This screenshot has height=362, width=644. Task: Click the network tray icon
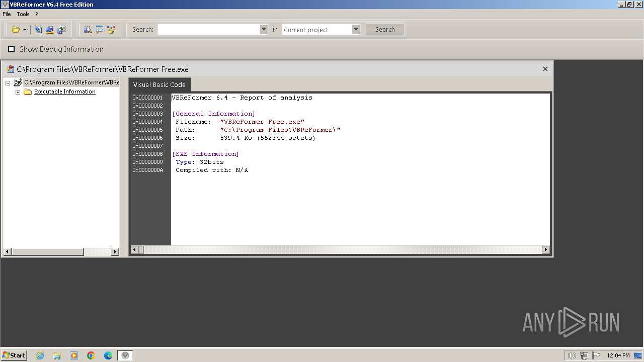[584, 355]
